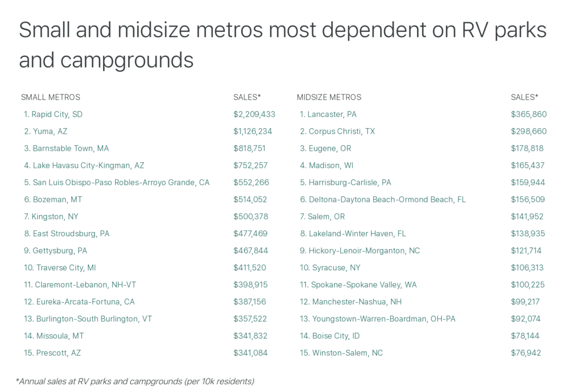This screenshot has height=392, width=562.
Task: Select '11. Spokane-Spokane Valley, WA'
Action: (358, 285)
